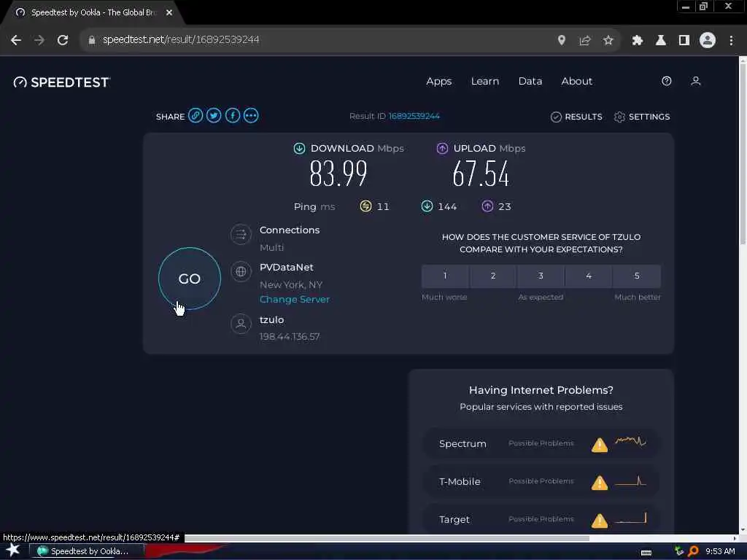Open the browser profile avatar
747x560 pixels.
coord(708,40)
